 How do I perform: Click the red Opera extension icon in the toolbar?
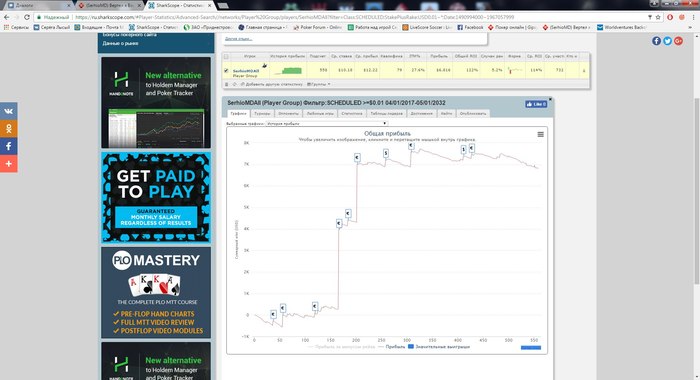[x=670, y=17]
